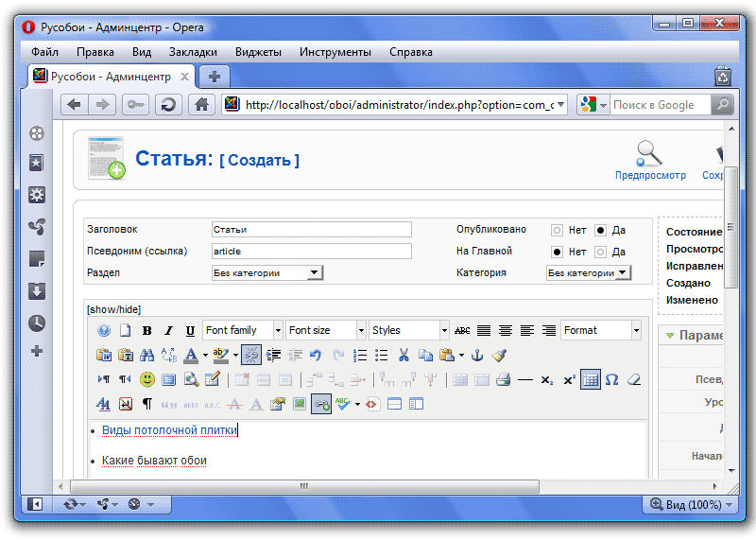This screenshot has width=756, height=541.
Task: Click the [show/hide] editor link
Action: (x=113, y=309)
